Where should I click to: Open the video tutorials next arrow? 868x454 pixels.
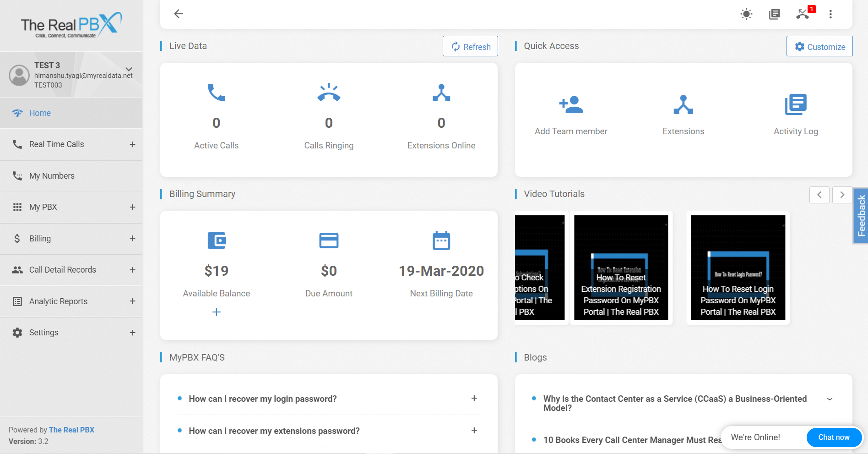[842, 195]
